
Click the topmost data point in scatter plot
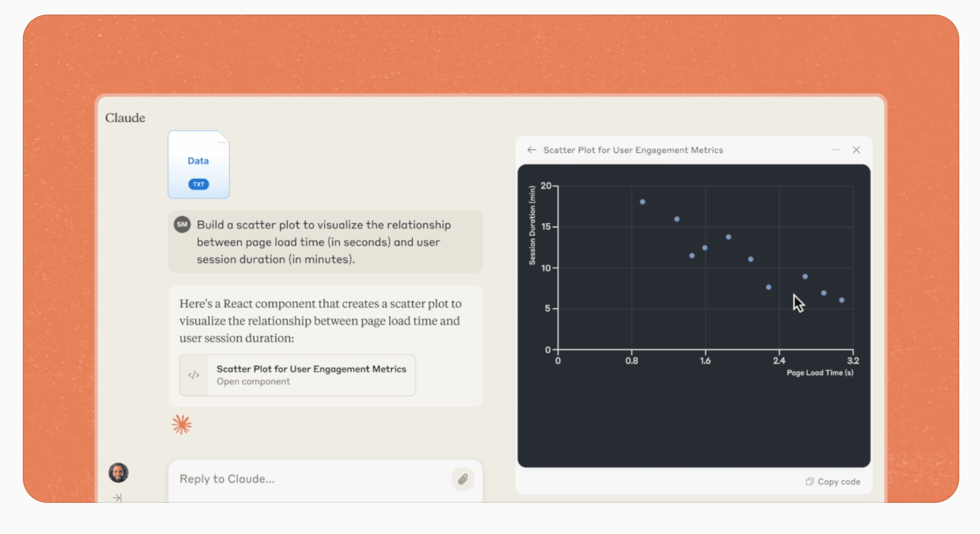click(642, 202)
